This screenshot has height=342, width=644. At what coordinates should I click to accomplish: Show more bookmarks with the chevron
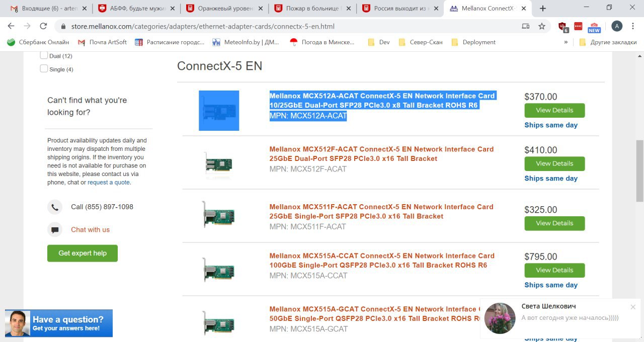pos(566,42)
